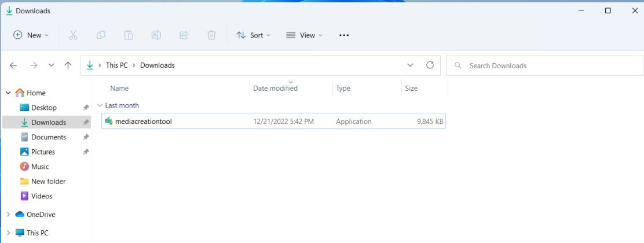Select This PC in the sidebar
Image resolution: width=644 pixels, height=243 pixels.
point(38,233)
